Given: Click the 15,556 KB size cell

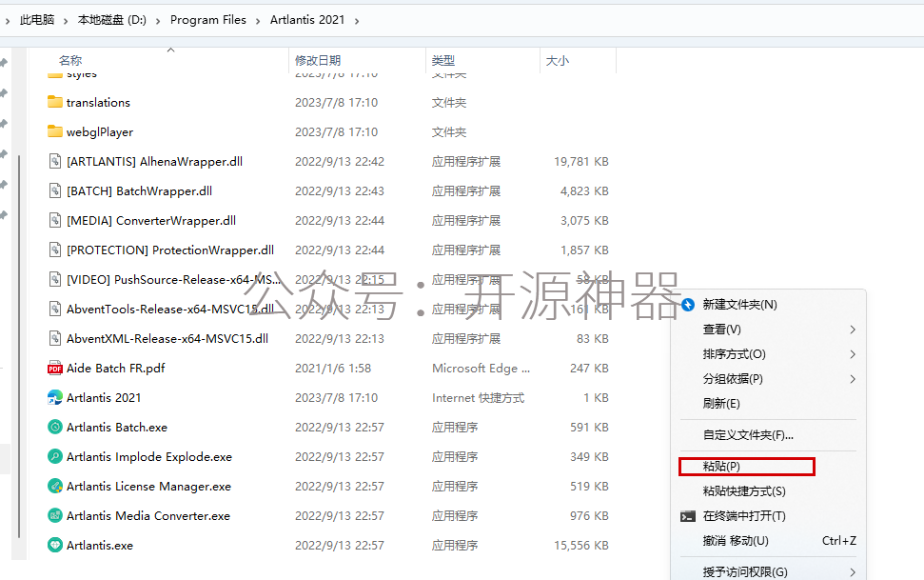Looking at the screenshot, I should (x=581, y=545).
